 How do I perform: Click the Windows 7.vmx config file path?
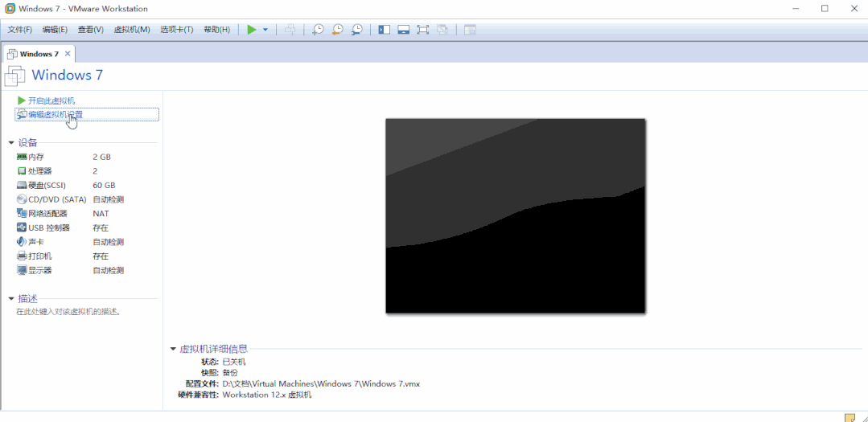pyautogui.click(x=321, y=384)
